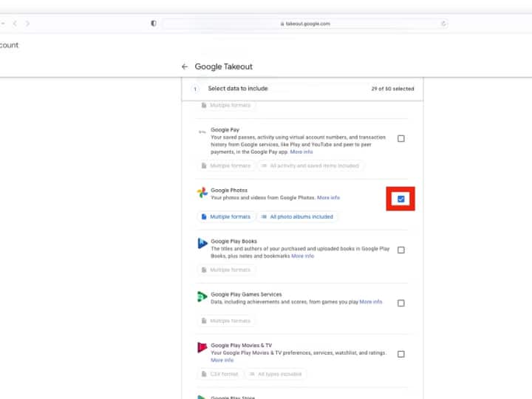Click the browser back navigation arrow
This screenshot has width=532, height=399.
15,24
